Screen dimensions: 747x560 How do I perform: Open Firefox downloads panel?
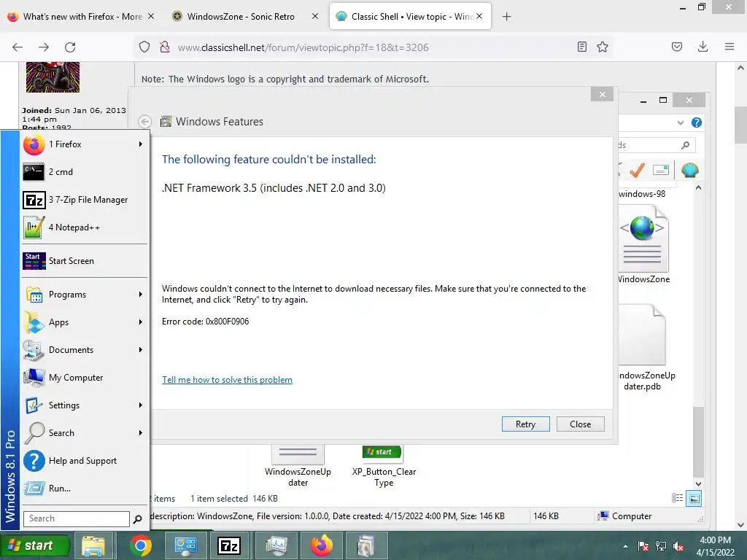[x=703, y=47]
